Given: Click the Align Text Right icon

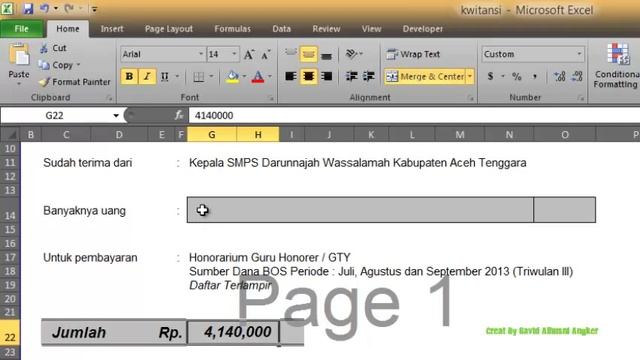Looking at the screenshot, I should pyautogui.click(x=326, y=76).
